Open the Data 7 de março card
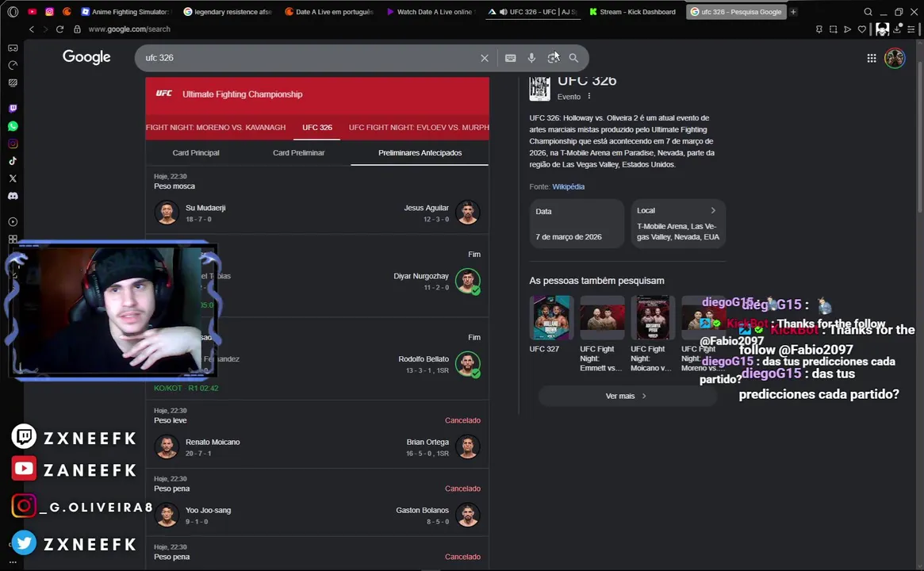 (x=577, y=224)
